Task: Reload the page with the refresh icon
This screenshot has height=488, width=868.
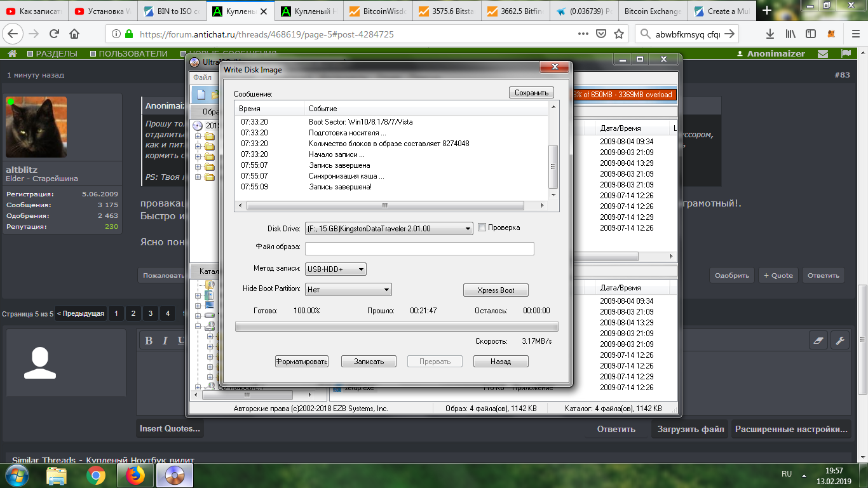Action: click(55, 34)
